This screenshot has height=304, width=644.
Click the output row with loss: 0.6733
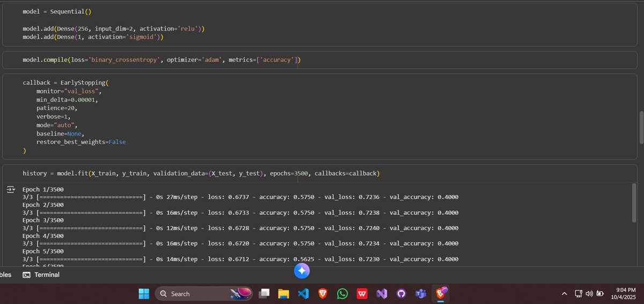240,213
